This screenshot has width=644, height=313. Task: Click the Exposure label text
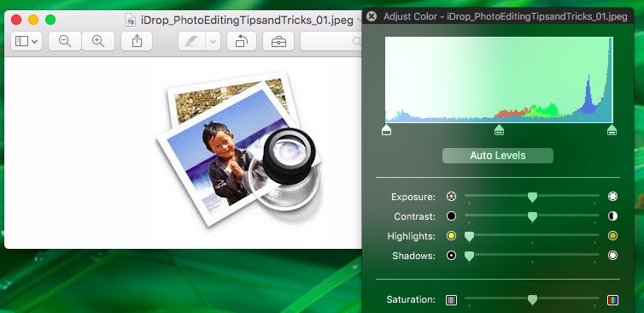point(413,197)
